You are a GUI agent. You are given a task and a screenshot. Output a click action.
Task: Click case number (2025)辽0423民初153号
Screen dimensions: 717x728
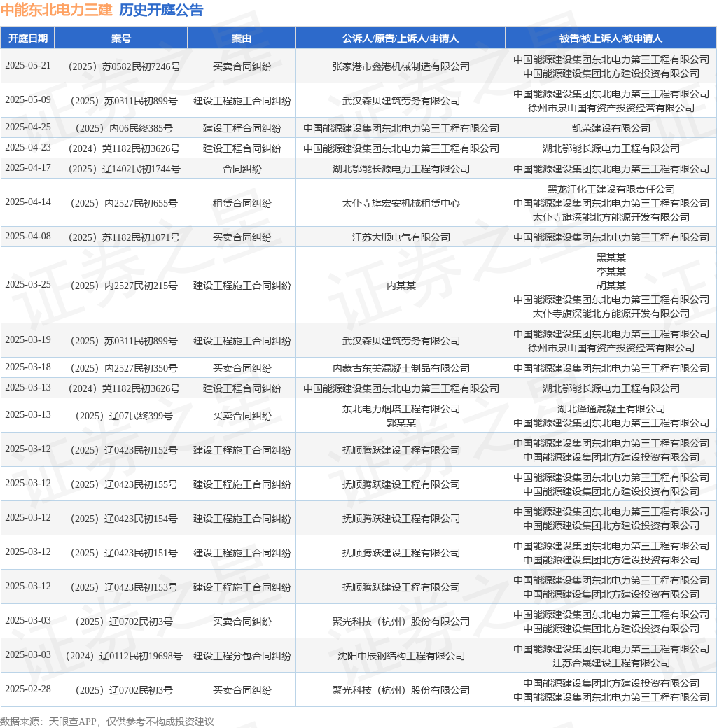click(x=124, y=587)
